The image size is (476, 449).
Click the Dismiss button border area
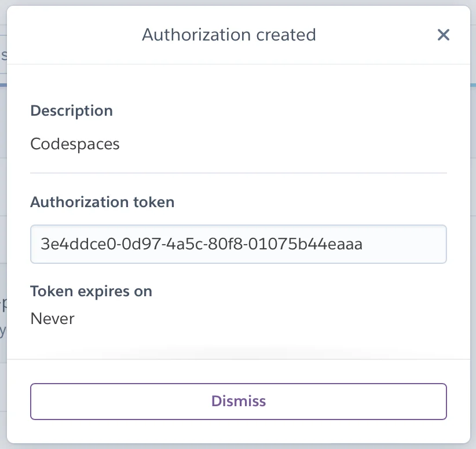(x=239, y=386)
